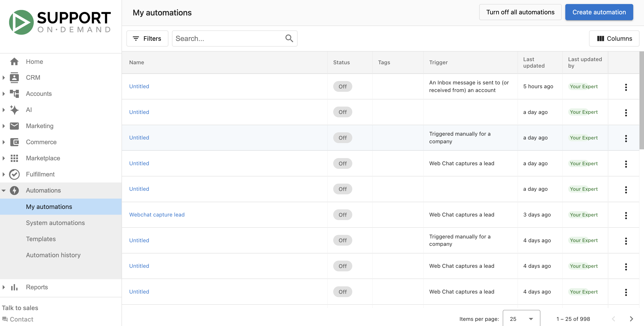The image size is (644, 326).
Task: Click the Marketplace grid icon
Action: [x=14, y=158]
